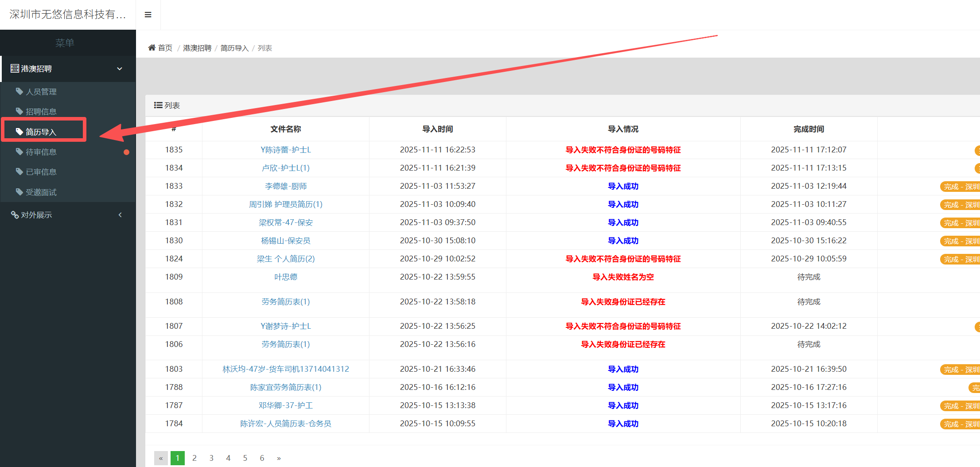This screenshot has height=467, width=980.
Task: Go to page 2 in pagination
Action: click(194, 458)
